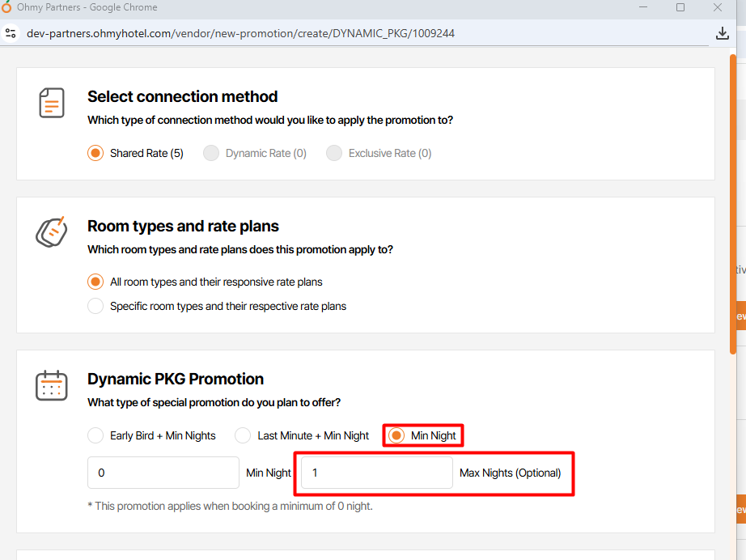The width and height of the screenshot is (746, 560).
Task: Select Early Bird + Min Nights promotion type
Action: pyautogui.click(x=95, y=435)
